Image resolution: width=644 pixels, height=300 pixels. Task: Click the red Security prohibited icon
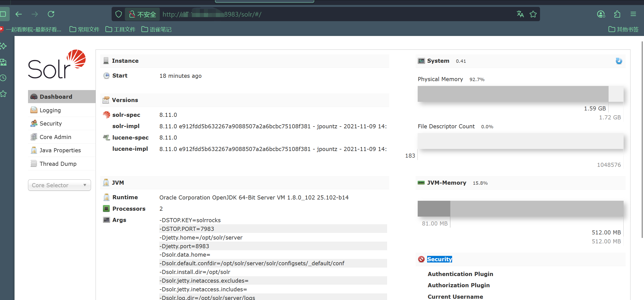click(421, 259)
